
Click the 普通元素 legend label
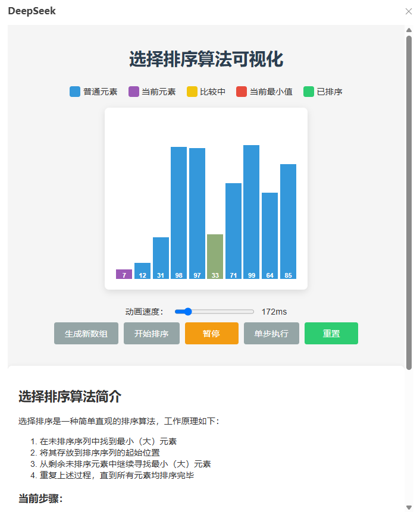pos(100,92)
